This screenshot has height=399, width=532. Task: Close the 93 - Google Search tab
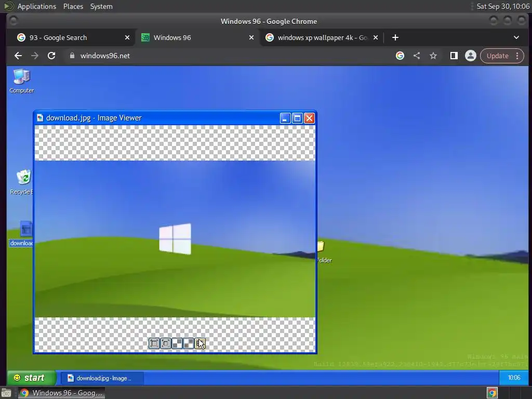click(127, 37)
